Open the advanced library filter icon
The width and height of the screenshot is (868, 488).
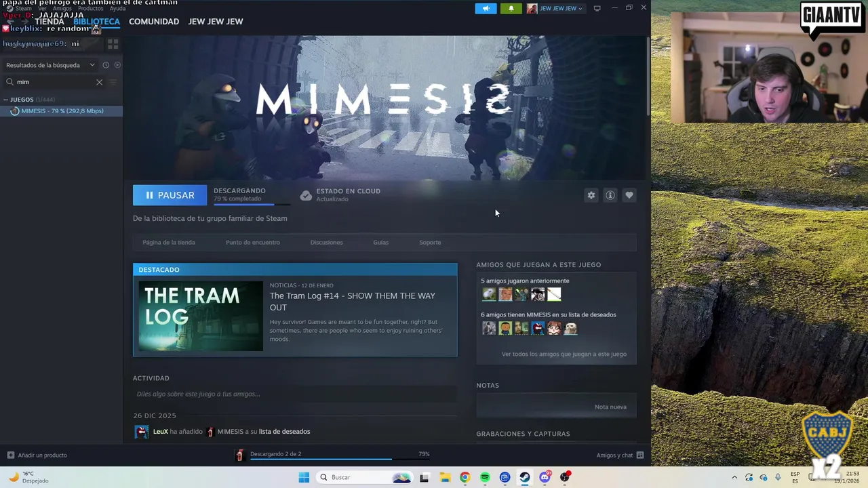113,82
